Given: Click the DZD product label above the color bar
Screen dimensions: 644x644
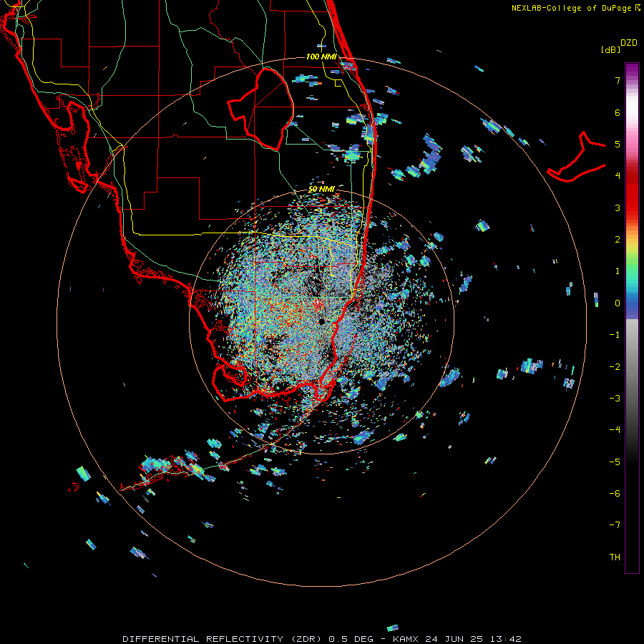Looking at the screenshot, I should click(629, 43).
